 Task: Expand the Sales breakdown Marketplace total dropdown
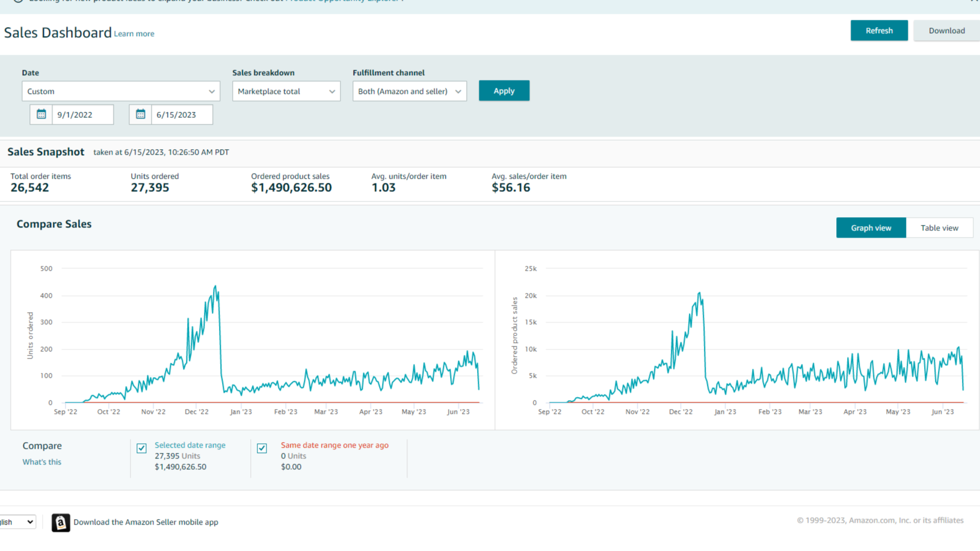286,91
